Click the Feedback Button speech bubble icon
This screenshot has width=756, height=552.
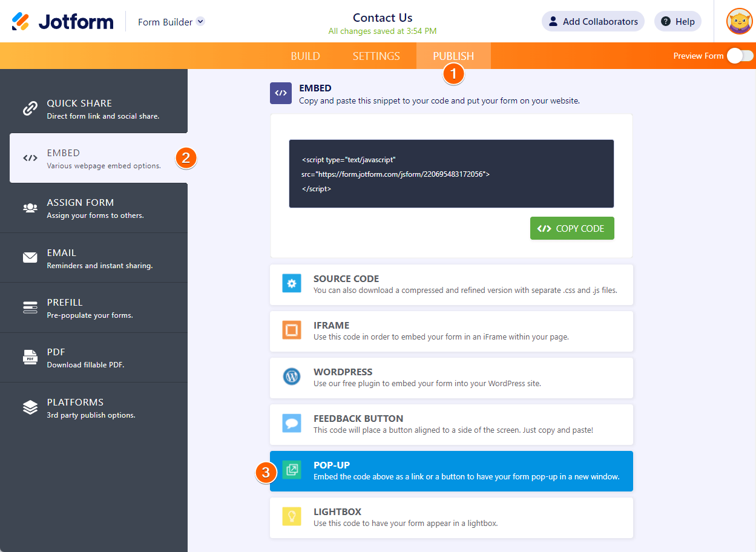[292, 424]
